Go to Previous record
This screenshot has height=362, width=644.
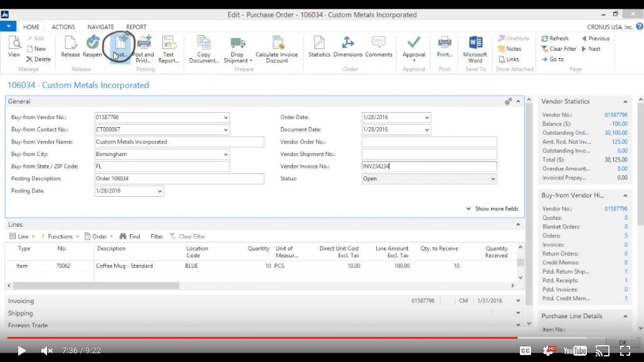pos(596,38)
